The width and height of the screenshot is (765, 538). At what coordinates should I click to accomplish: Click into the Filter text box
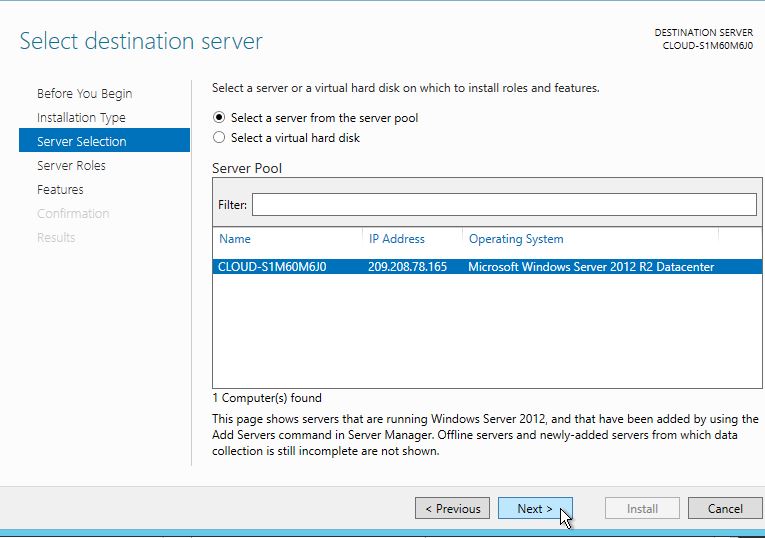click(504, 204)
